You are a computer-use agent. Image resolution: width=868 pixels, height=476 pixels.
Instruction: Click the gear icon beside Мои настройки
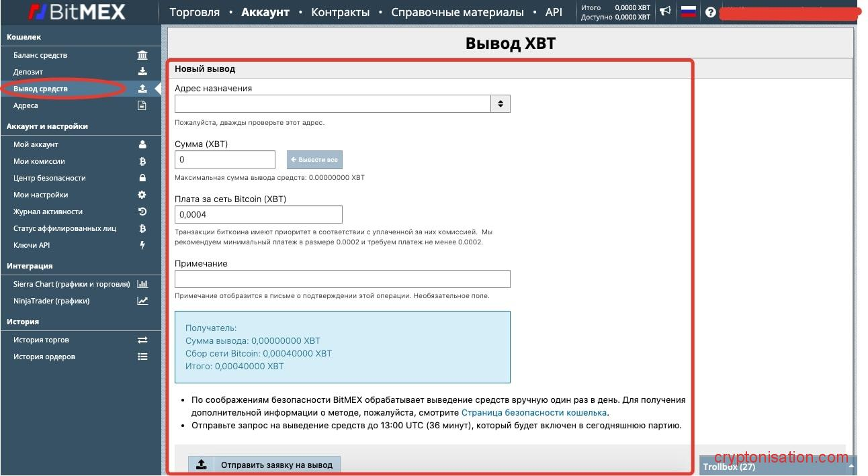click(142, 195)
